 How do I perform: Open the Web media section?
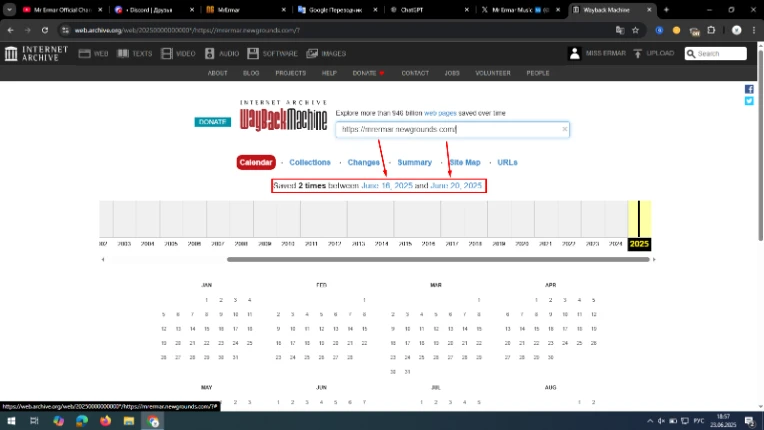tap(94, 54)
